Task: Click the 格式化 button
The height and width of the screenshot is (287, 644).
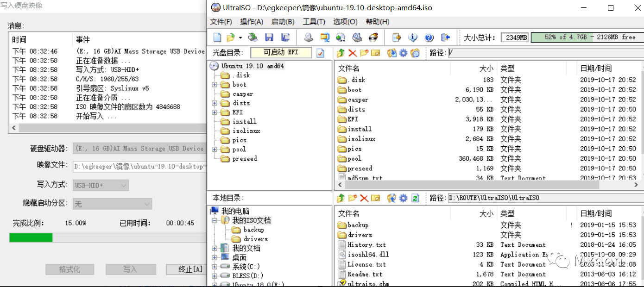Action: (x=69, y=269)
